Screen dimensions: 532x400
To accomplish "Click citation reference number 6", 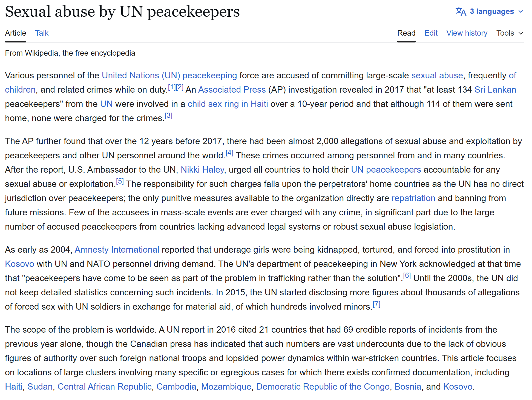I will pyautogui.click(x=407, y=276).
